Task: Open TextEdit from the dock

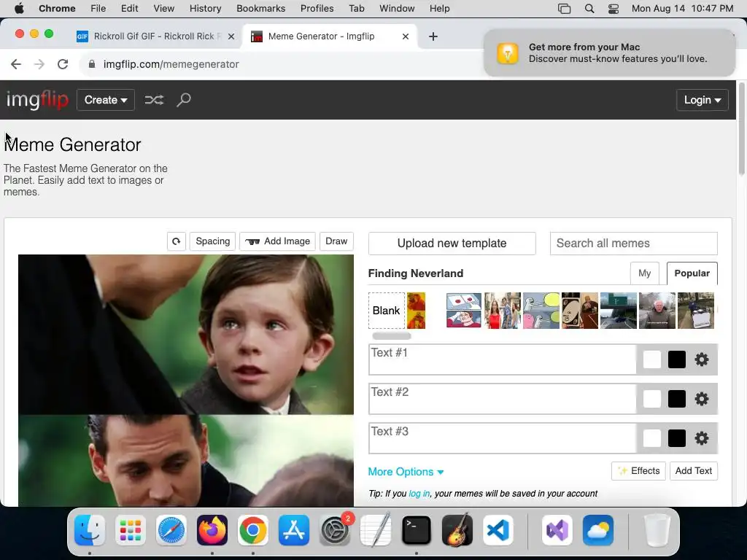Action: pos(376,530)
